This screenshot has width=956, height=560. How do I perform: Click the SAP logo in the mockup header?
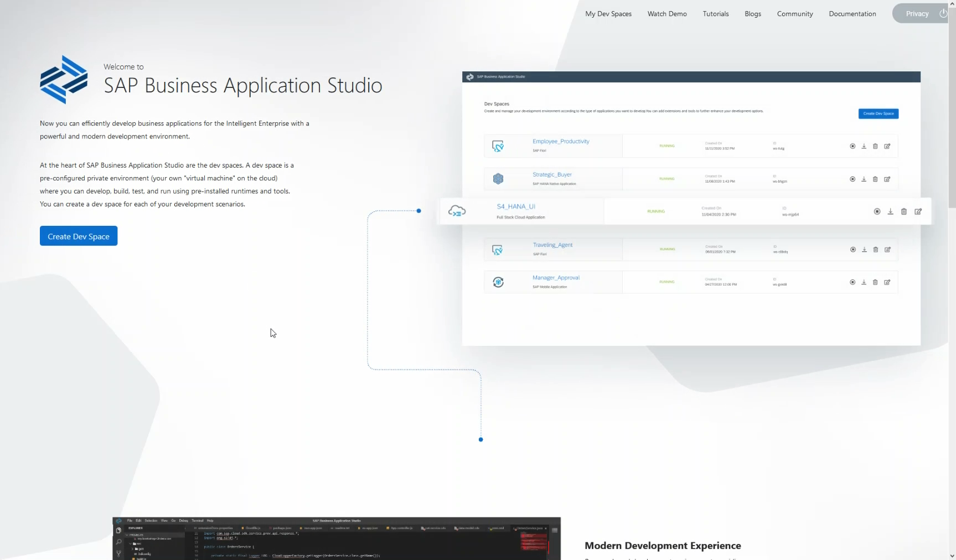(x=471, y=77)
